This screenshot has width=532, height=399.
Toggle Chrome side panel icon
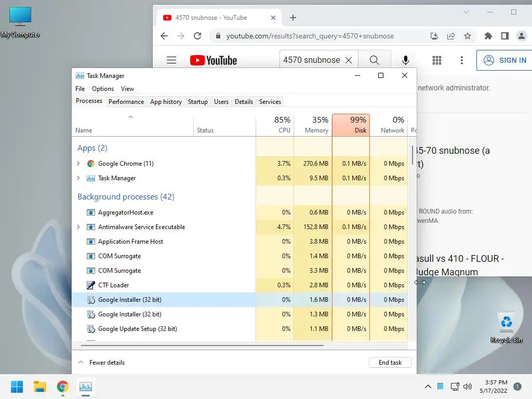pos(505,36)
